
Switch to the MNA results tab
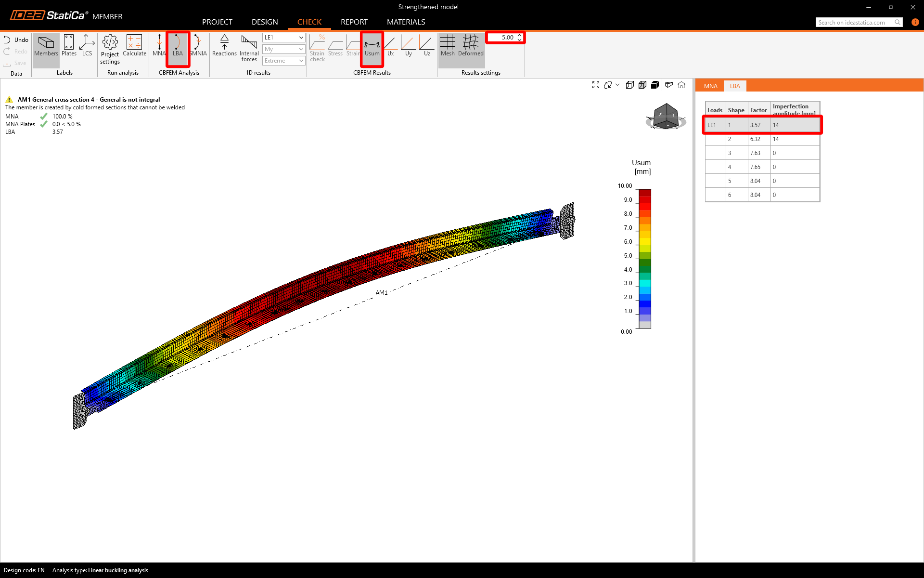[710, 86]
